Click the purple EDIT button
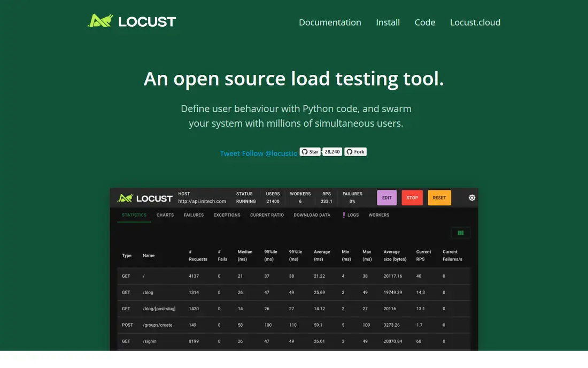This screenshot has width=588, height=368. click(386, 198)
